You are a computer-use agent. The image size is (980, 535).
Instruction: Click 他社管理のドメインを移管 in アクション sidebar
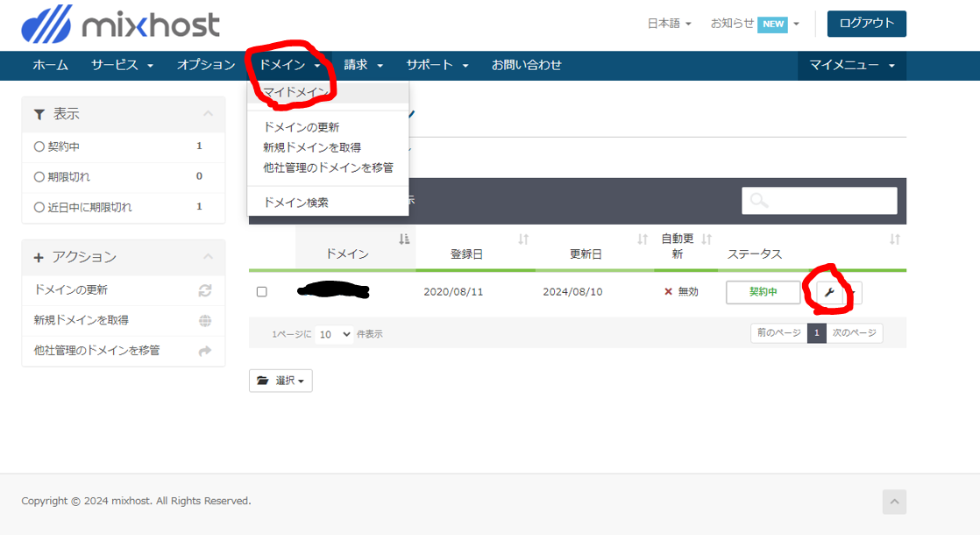point(123,351)
